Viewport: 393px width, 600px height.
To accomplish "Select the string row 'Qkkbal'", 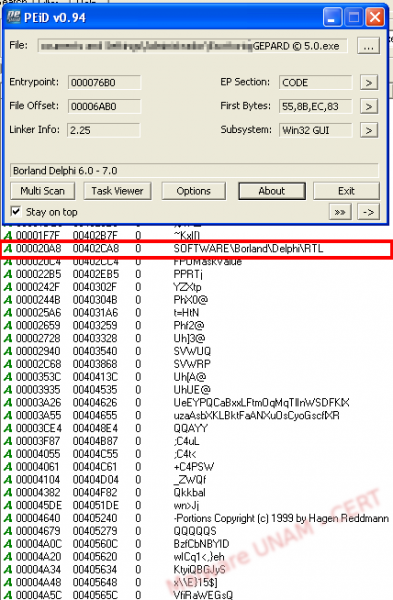I will click(x=189, y=492).
